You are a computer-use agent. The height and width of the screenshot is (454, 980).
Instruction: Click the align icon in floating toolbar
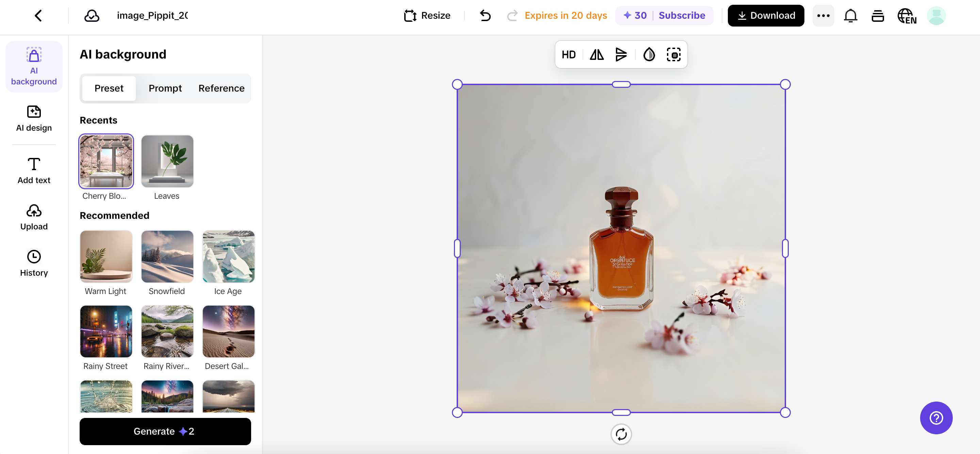621,55
